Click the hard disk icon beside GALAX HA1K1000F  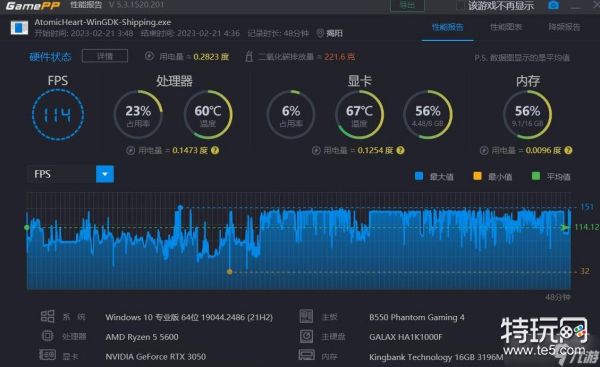coord(306,336)
